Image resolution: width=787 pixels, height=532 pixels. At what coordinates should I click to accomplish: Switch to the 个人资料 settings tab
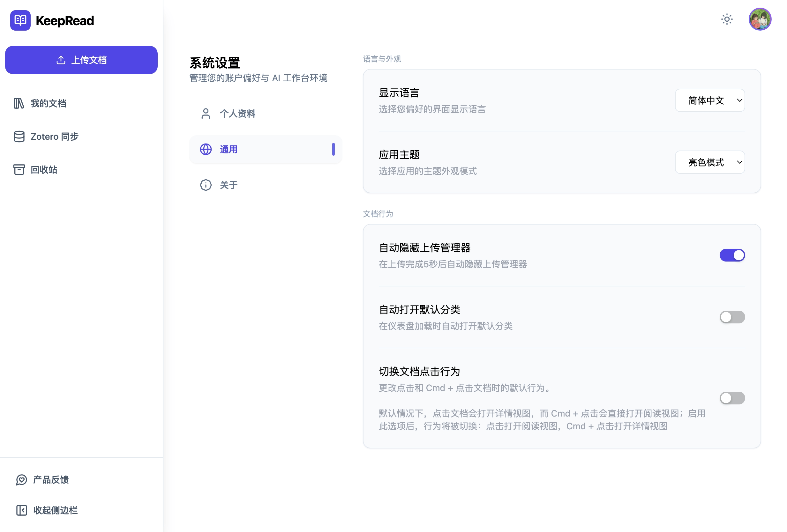click(238, 114)
